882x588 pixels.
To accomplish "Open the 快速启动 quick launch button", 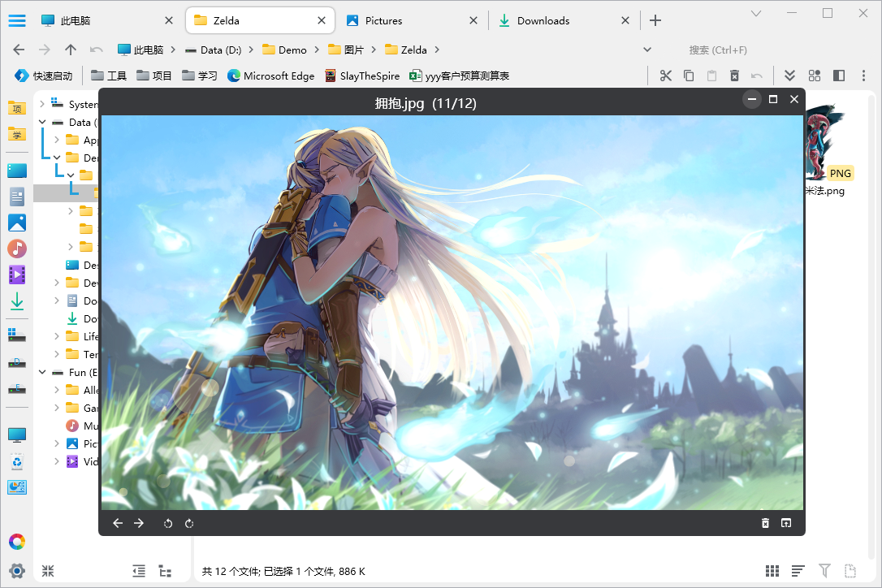I will [44, 76].
